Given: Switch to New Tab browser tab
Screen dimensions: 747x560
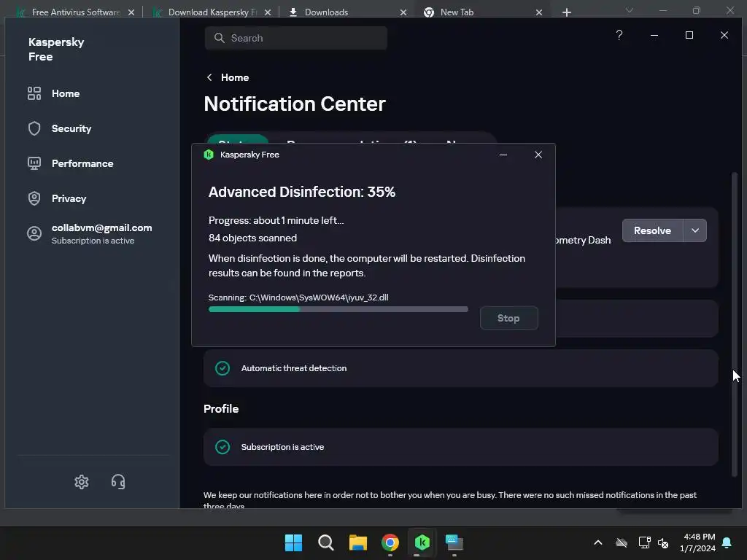Looking at the screenshot, I should 457,12.
